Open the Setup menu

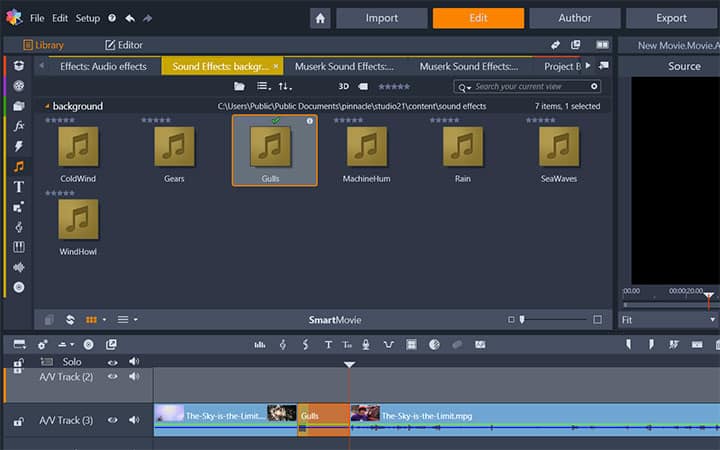[x=88, y=18]
